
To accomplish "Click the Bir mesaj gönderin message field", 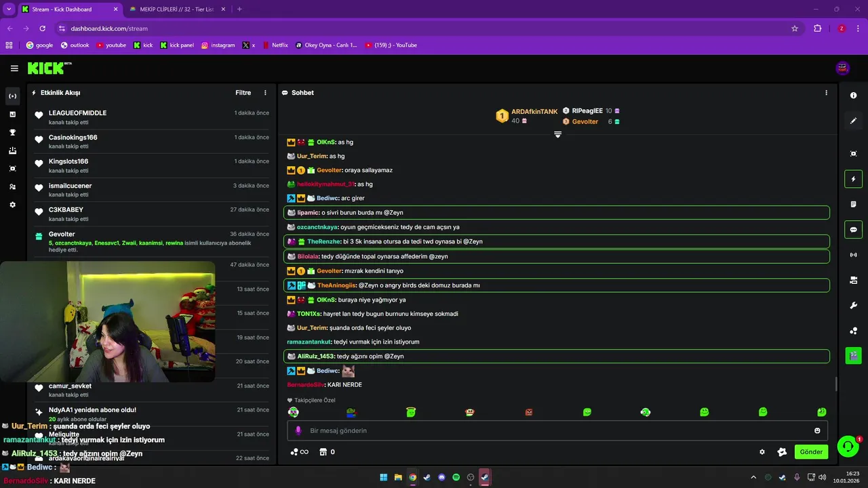I will point(557,430).
